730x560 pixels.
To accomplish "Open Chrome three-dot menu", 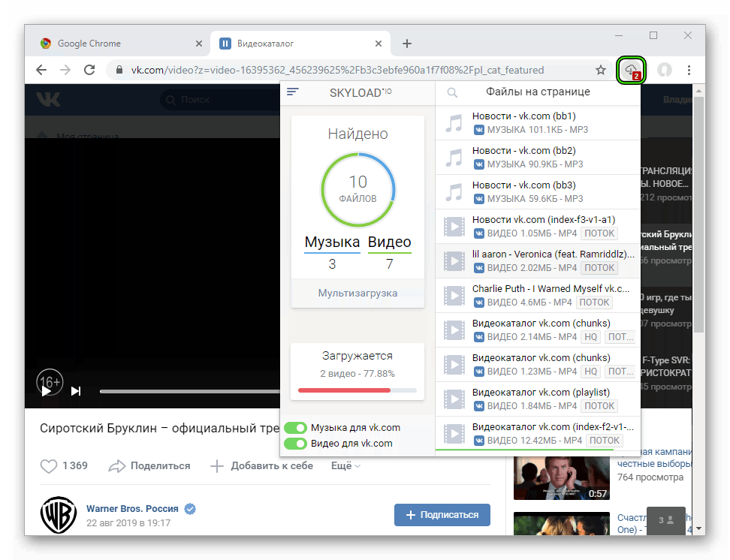I will point(689,71).
